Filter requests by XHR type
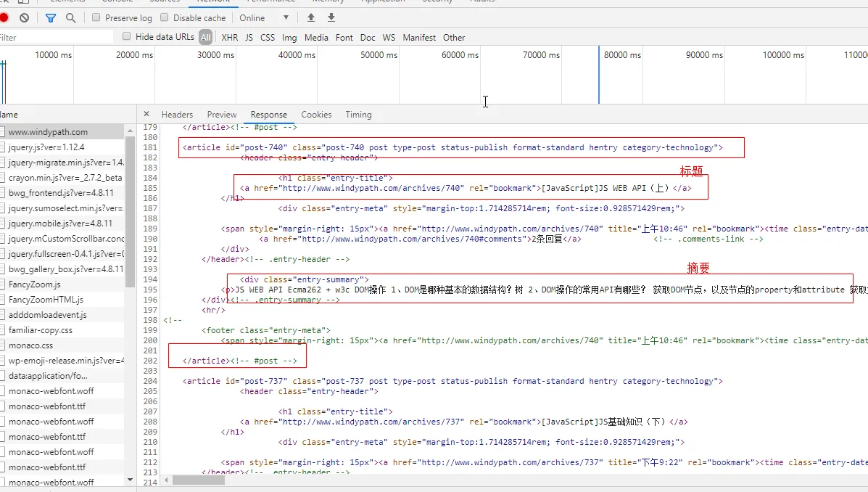 coord(229,37)
